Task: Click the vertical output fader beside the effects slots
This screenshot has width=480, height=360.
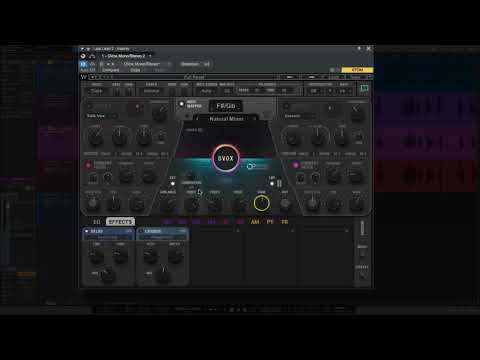Action: pyautogui.click(x=362, y=228)
